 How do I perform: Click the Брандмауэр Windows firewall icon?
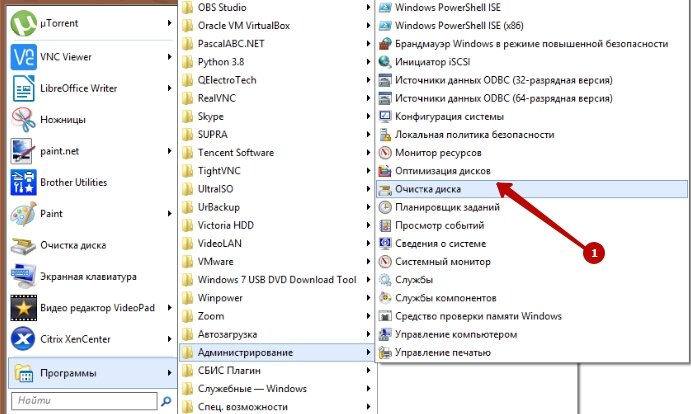click(x=385, y=44)
